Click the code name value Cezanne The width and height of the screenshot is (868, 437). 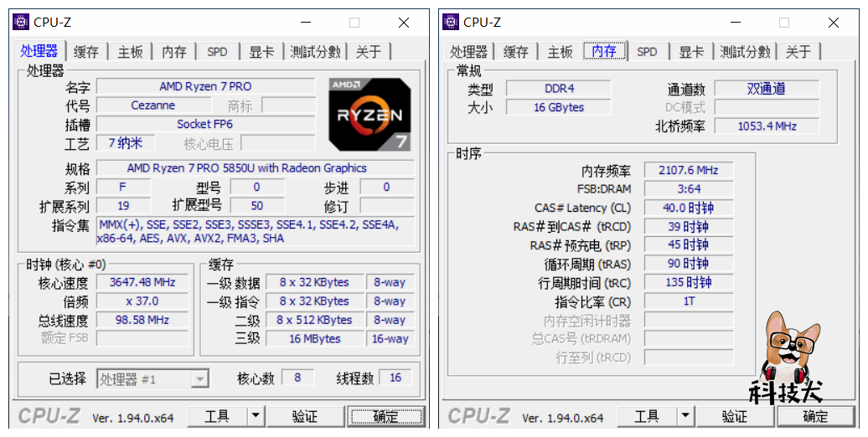pyautogui.click(x=152, y=105)
